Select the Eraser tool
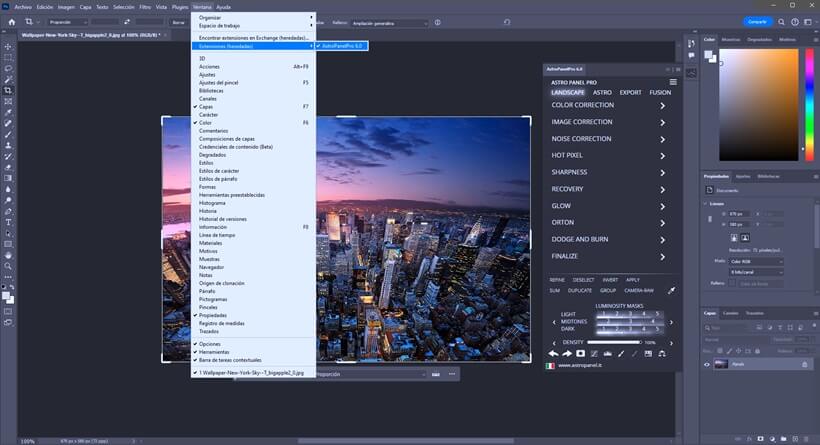The height and width of the screenshot is (445, 820). pyautogui.click(x=8, y=167)
